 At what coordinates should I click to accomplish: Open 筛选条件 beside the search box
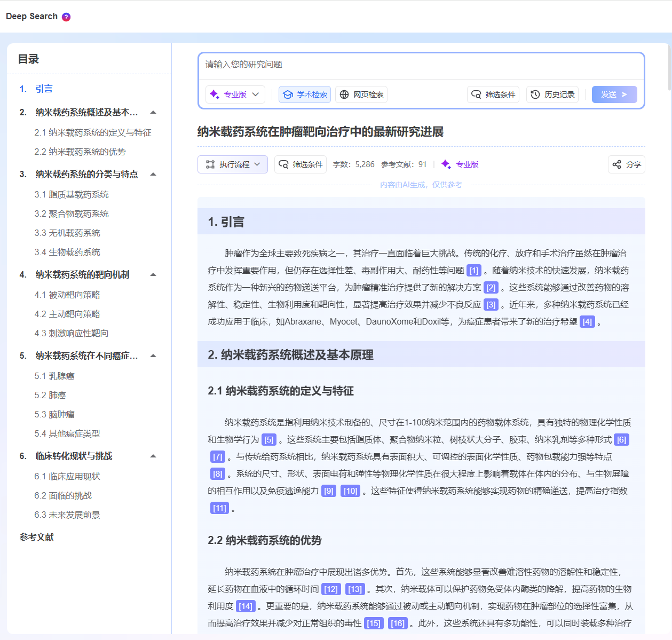coord(493,94)
